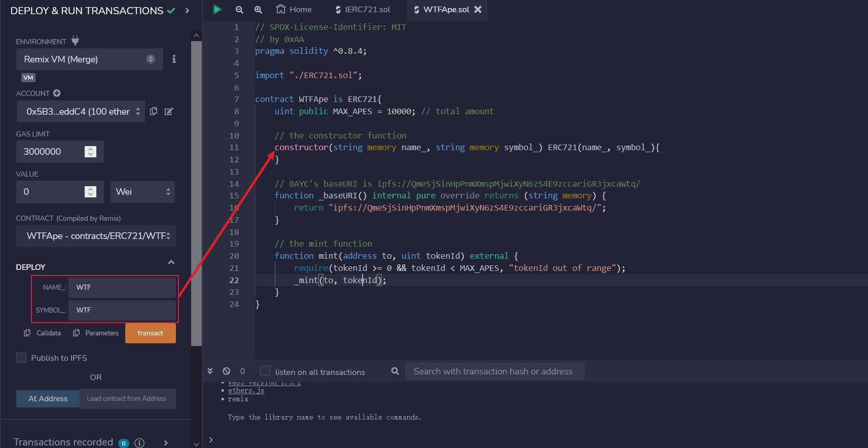The width and height of the screenshot is (868, 448).
Task: Click the edit/sign message icon beside account
Action: click(169, 111)
